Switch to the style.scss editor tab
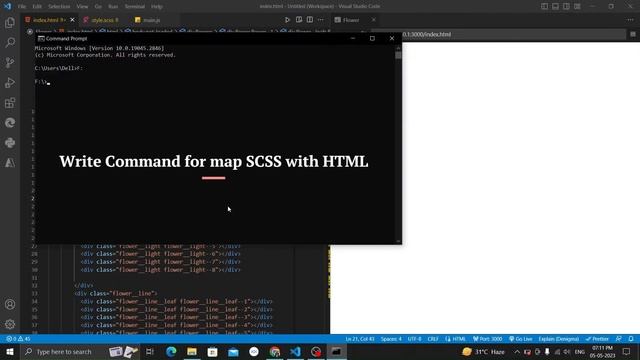The height and width of the screenshot is (360, 640). (x=104, y=20)
